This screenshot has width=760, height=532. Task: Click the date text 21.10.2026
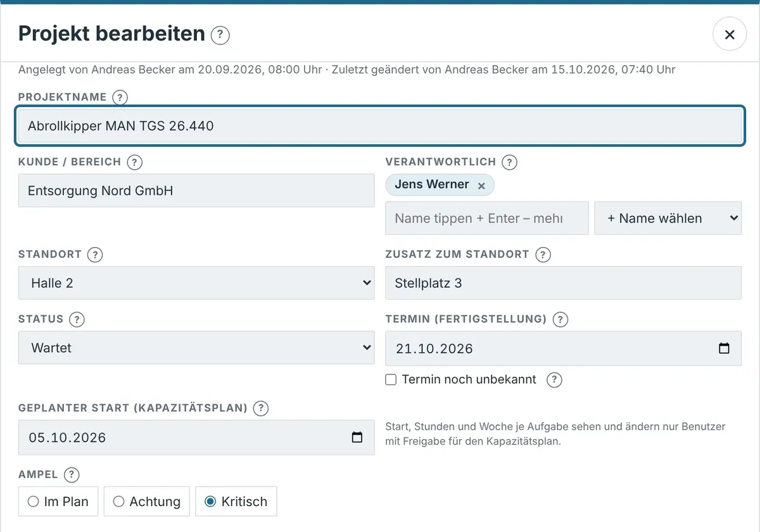click(x=434, y=348)
